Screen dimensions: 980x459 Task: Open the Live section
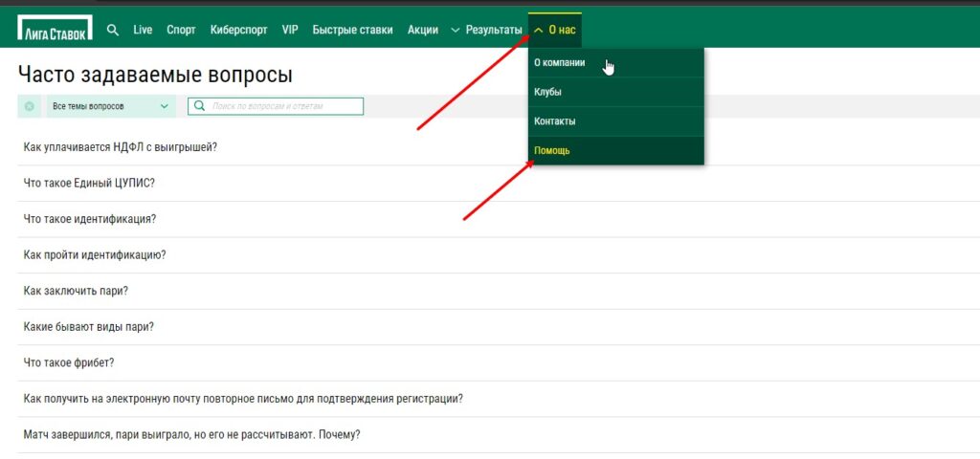[x=143, y=30]
